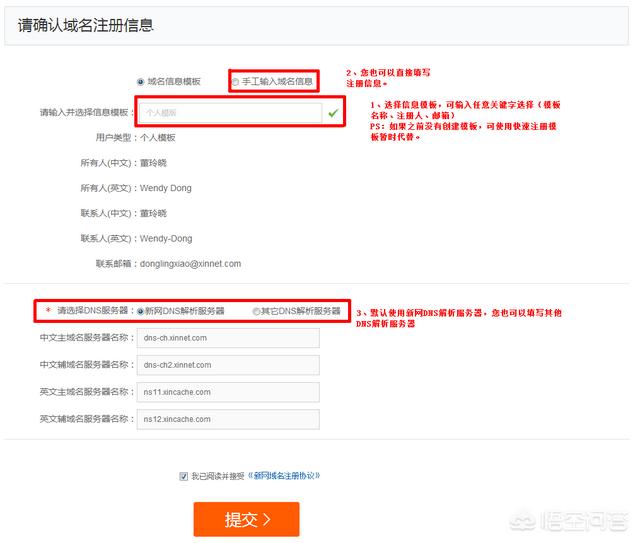Click the contact name Wendy-Dong text
This screenshot has width=640, height=543.
tap(166, 238)
